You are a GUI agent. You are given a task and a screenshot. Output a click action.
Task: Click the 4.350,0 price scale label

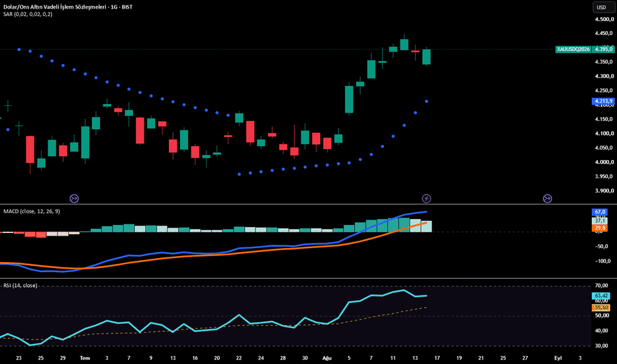[604, 62]
